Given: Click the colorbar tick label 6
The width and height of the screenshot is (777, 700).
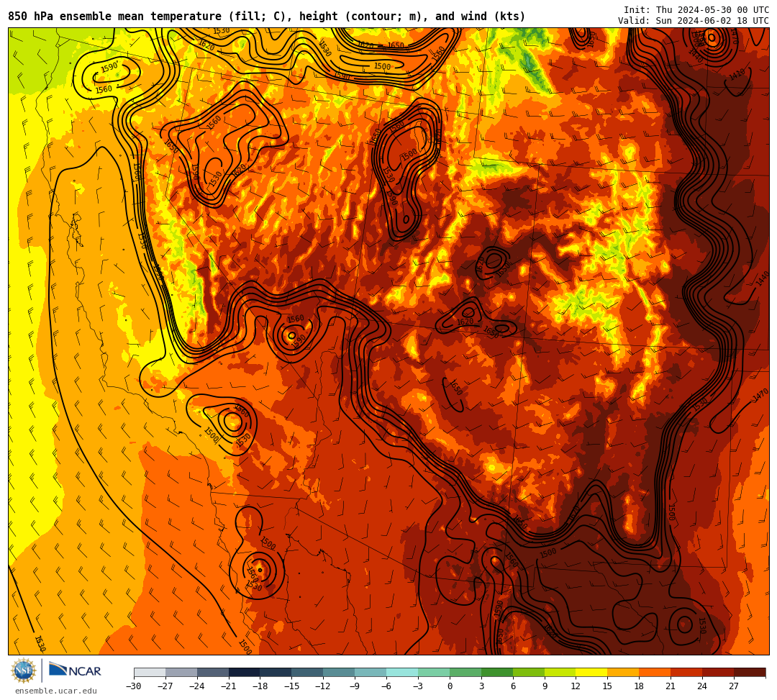Looking at the screenshot, I should [x=513, y=686].
